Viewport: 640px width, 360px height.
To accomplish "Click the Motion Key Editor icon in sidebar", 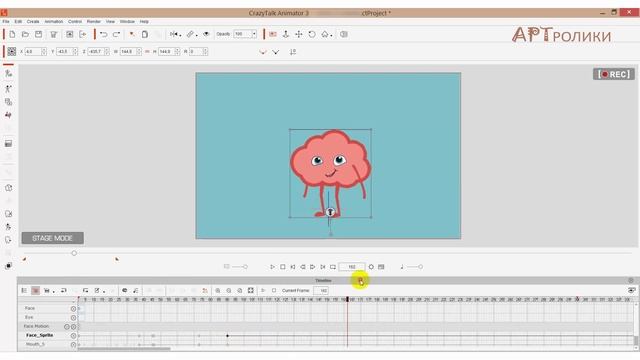I will (x=8, y=116).
